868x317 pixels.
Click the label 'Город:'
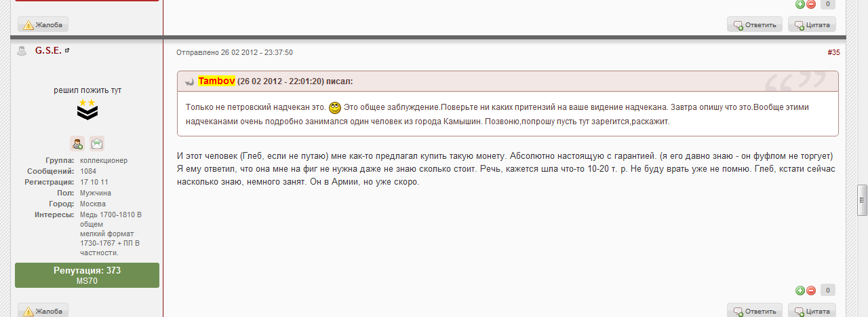[62, 204]
